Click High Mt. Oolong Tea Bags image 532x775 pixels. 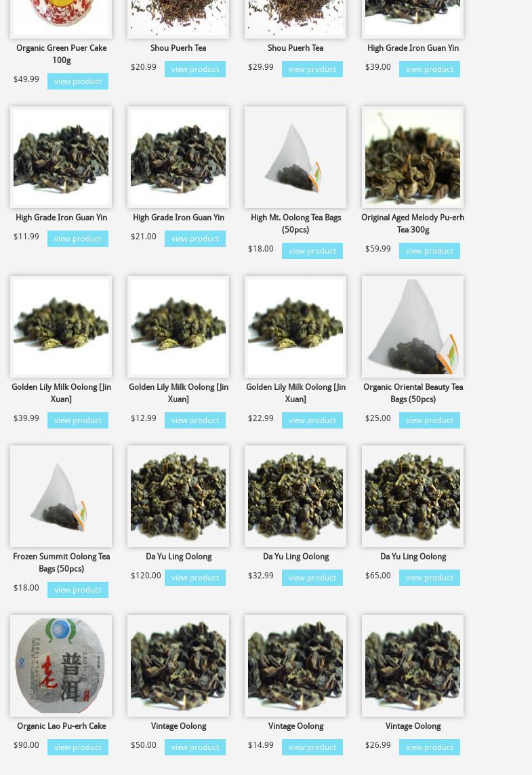295,157
